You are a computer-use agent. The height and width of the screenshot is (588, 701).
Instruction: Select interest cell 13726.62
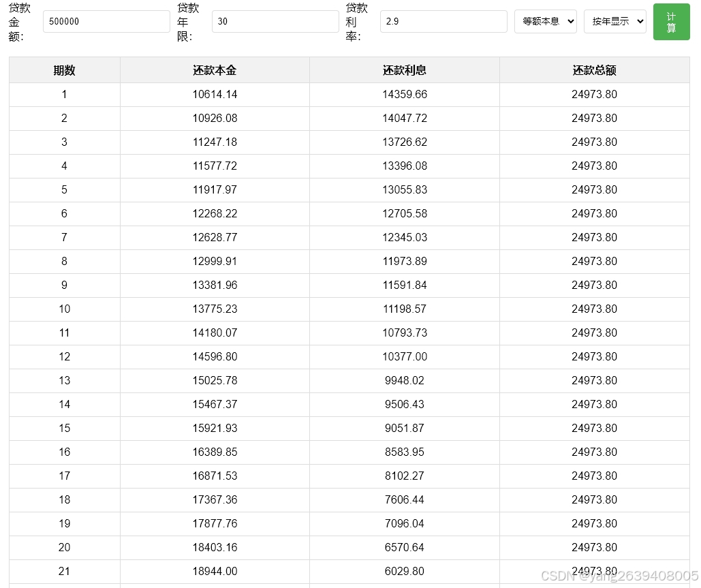pos(405,142)
